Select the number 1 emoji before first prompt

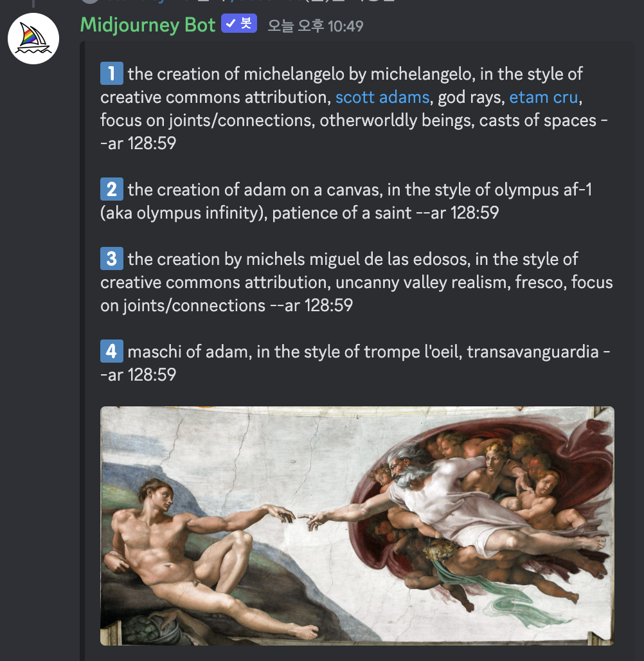coord(112,73)
